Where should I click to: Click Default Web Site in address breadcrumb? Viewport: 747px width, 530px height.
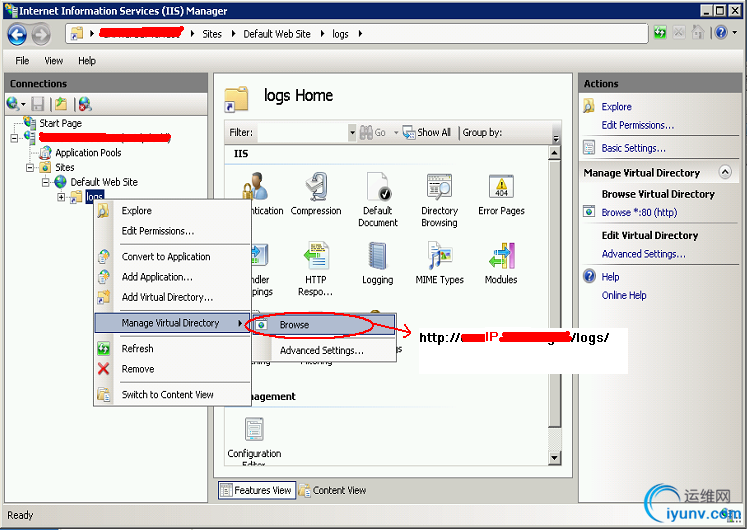point(277,34)
